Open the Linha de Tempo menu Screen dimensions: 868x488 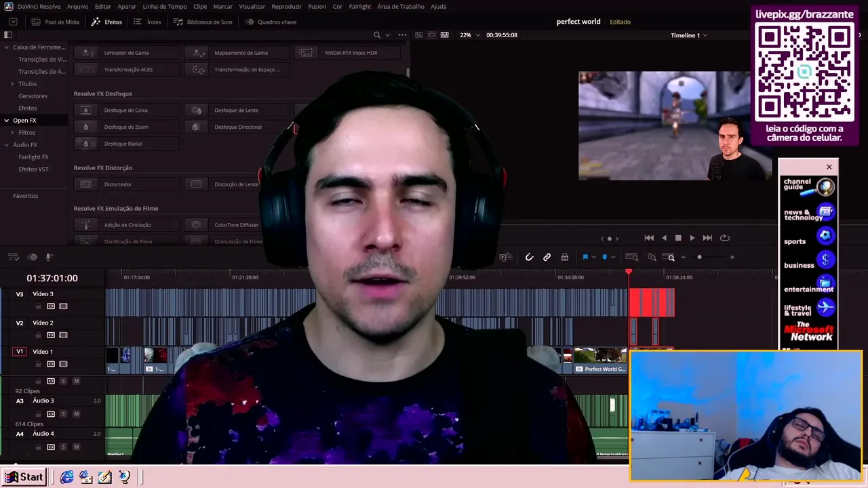click(165, 6)
